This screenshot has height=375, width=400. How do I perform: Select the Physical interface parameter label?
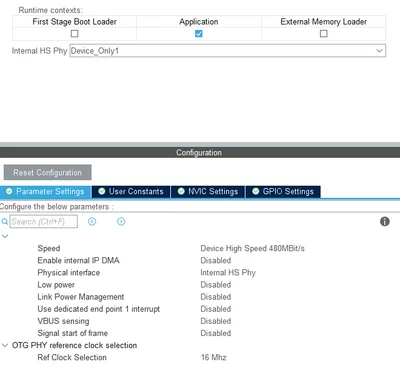pyautogui.click(x=69, y=273)
